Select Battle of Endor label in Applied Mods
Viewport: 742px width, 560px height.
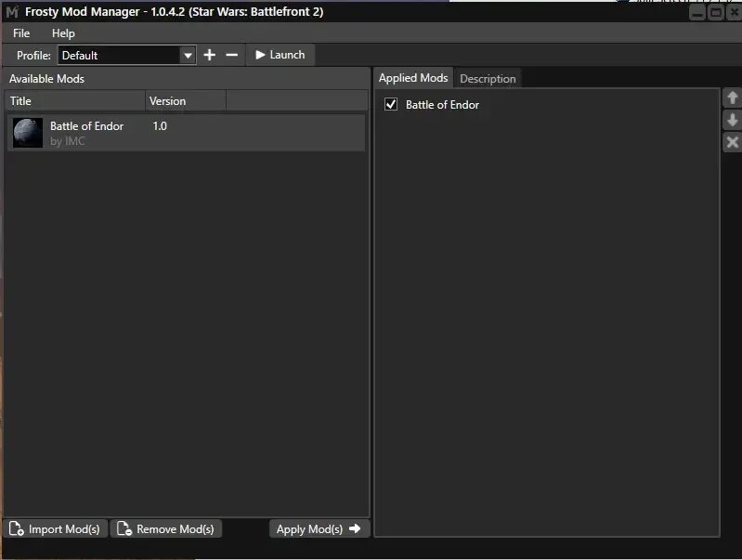pyautogui.click(x=442, y=105)
